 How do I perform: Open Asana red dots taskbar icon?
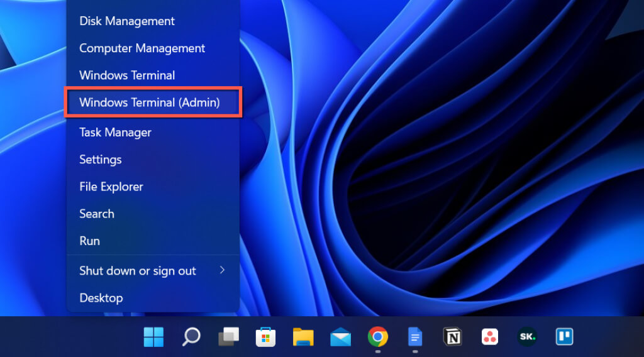click(x=490, y=337)
